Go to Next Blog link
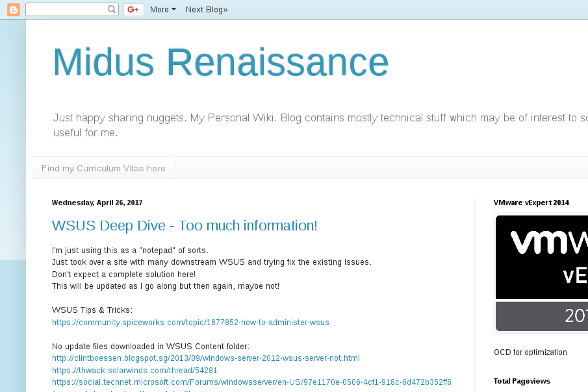Viewport: 588px width, 392px height. tap(207, 9)
